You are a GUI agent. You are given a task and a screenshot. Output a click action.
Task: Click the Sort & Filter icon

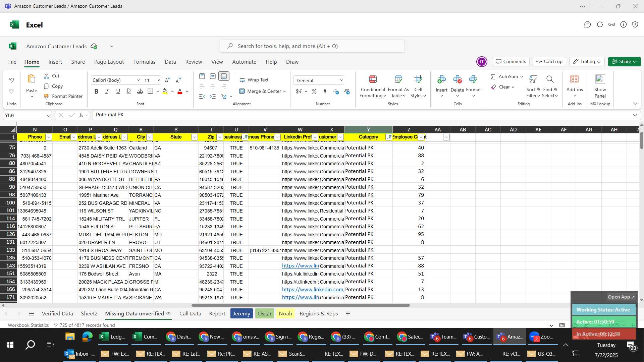pyautogui.click(x=533, y=79)
